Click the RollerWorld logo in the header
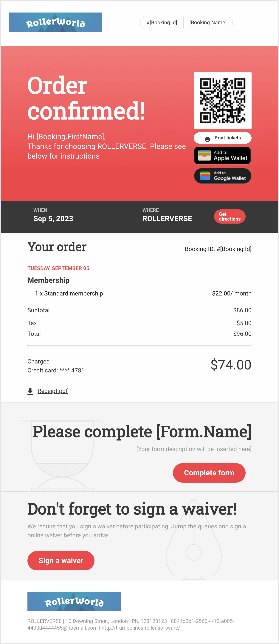Viewport: 279px width, 644px height. 55,22
